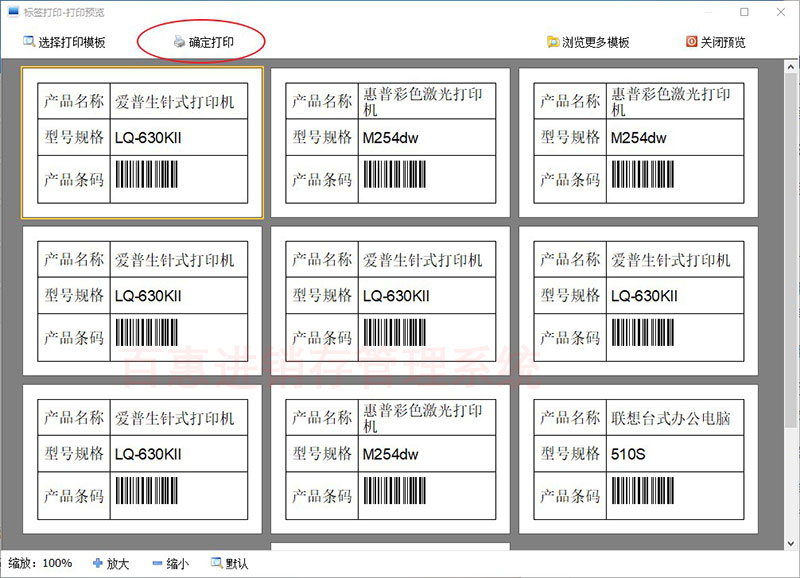Select the highlighted first label thumbnail
This screenshot has width=800, height=578.
point(142,143)
